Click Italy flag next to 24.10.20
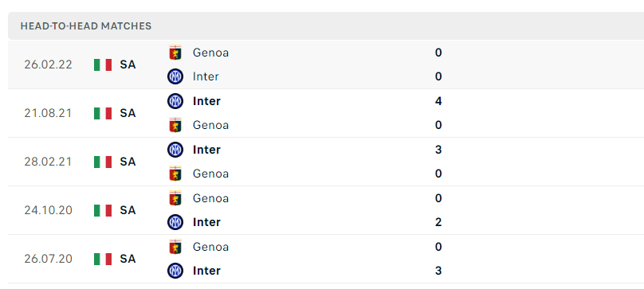Viewport: 644px width, 289px height. pyautogui.click(x=103, y=210)
